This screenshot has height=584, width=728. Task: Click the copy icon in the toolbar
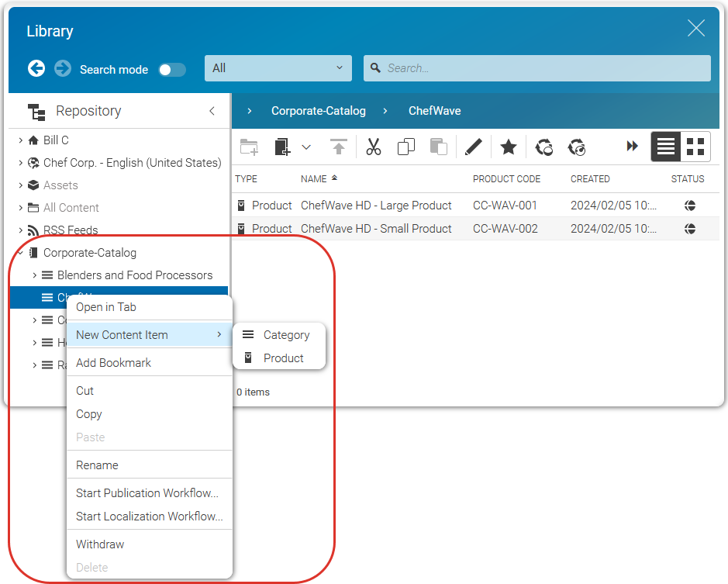coord(405,147)
